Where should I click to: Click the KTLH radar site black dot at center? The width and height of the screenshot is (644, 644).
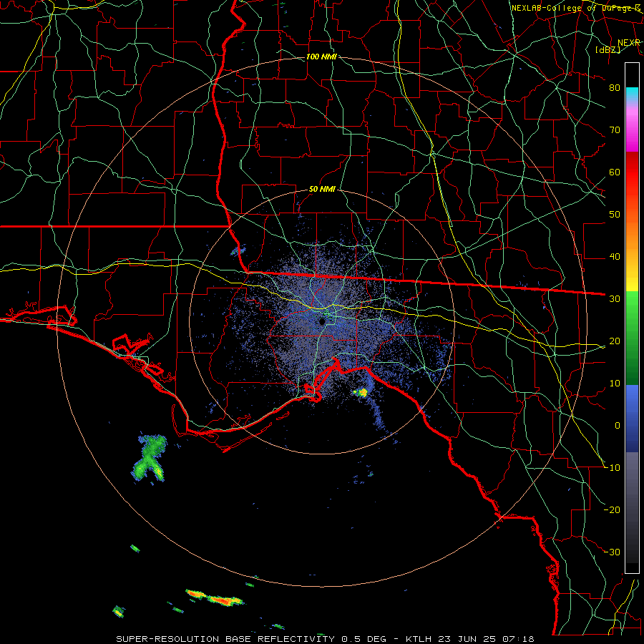click(323, 321)
